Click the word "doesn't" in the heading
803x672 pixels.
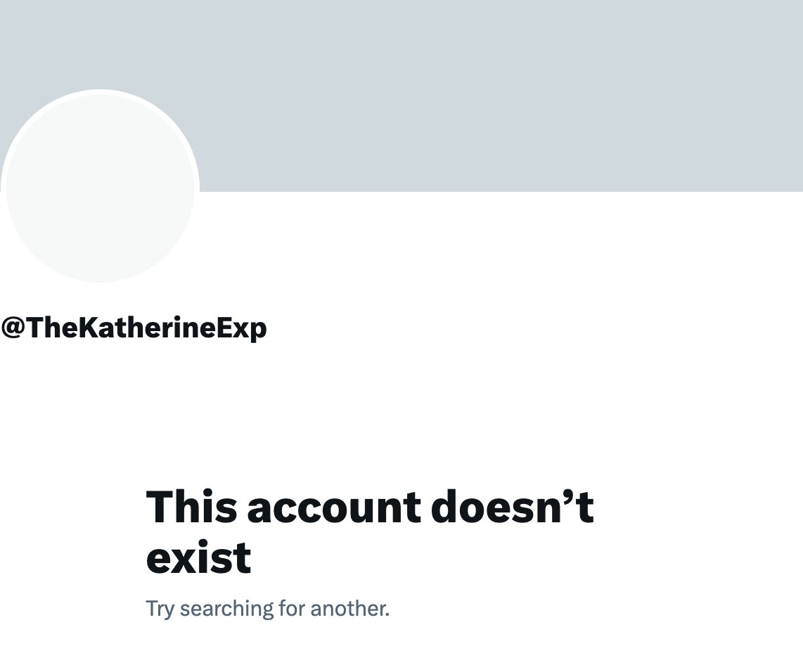512,506
